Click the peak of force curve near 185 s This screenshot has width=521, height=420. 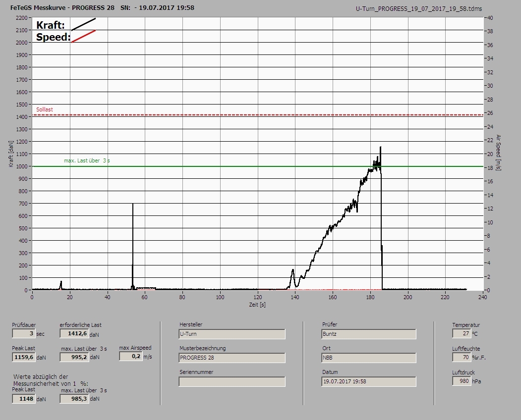(x=380, y=147)
